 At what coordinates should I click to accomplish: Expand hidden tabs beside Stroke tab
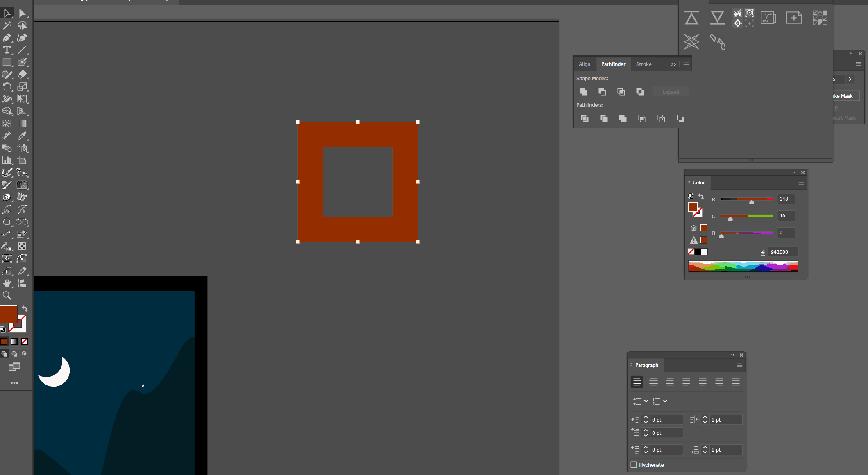click(673, 64)
